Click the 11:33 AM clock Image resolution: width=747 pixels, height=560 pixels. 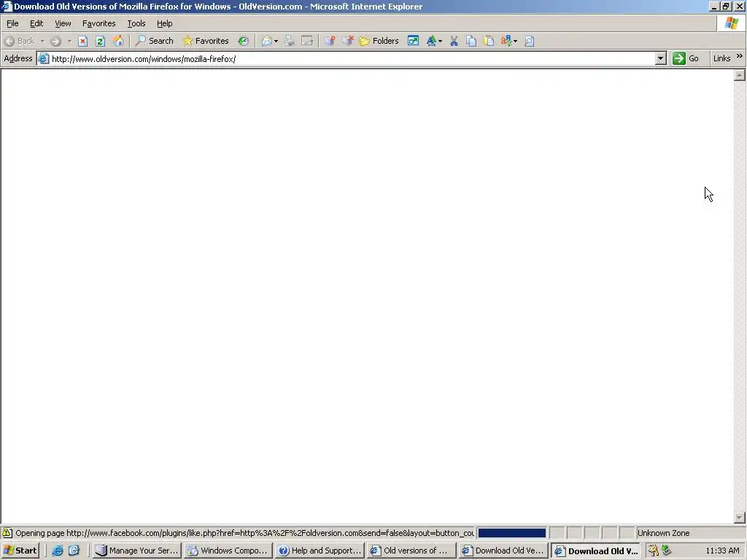click(722, 551)
